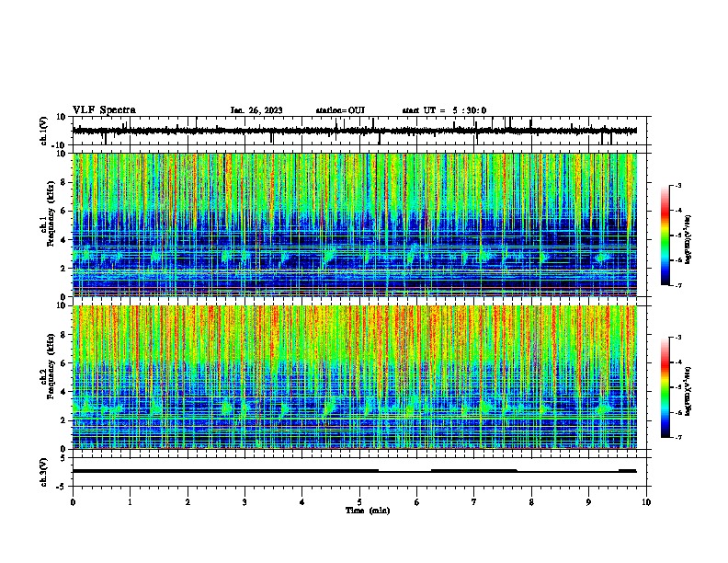Click the "-3" label on ch.2 color bar
The image size is (728, 563).
677,338
